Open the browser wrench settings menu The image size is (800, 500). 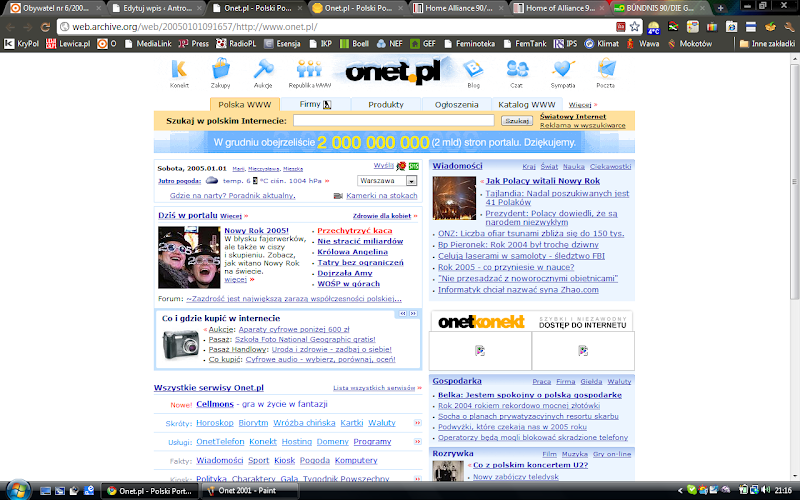(789, 27)
